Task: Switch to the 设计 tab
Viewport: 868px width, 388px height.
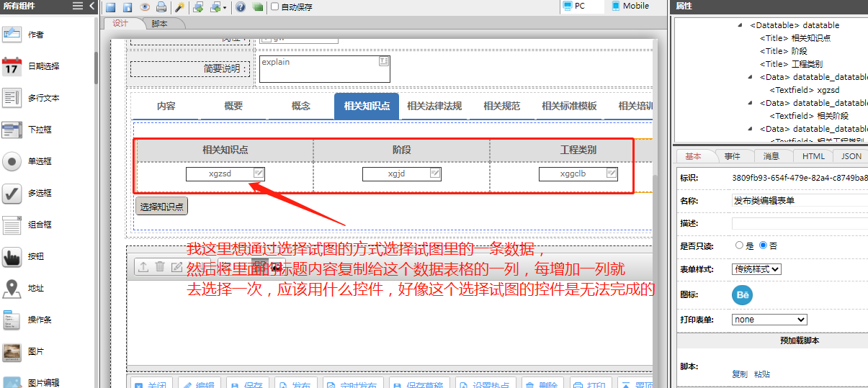Action: click(x=120, y=24)
